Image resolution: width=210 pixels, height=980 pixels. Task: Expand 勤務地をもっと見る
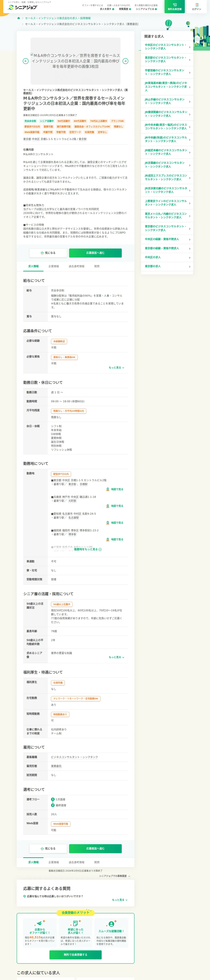click(88, 549)
